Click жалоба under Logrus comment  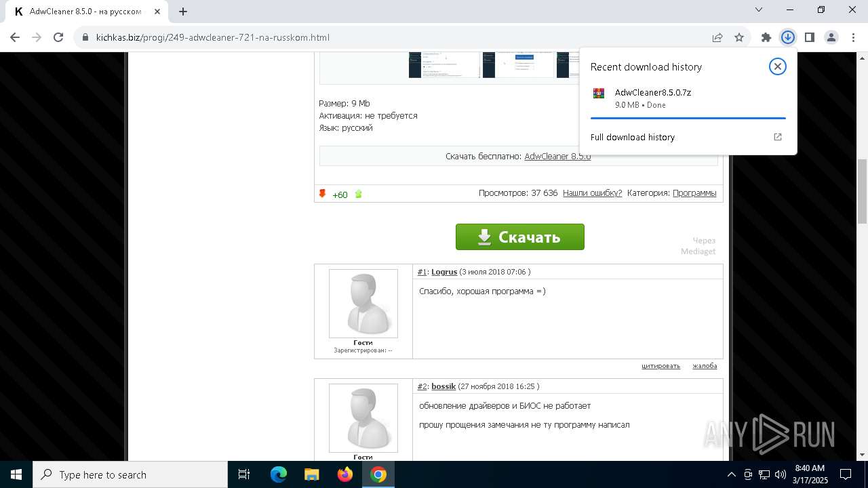tap(705, 366)
